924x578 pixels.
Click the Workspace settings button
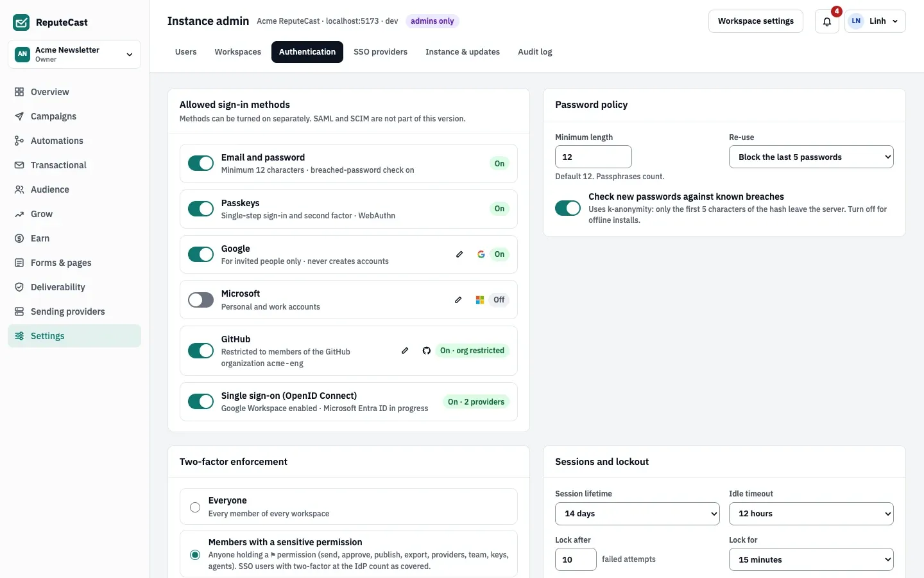756,21
